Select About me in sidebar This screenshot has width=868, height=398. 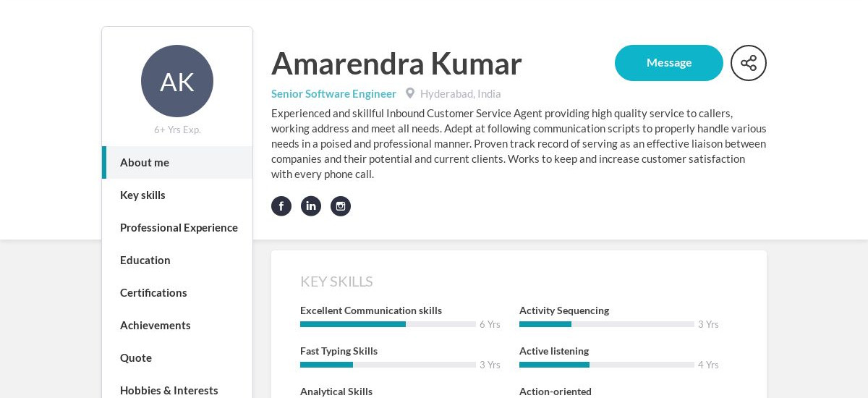point(177,162)
